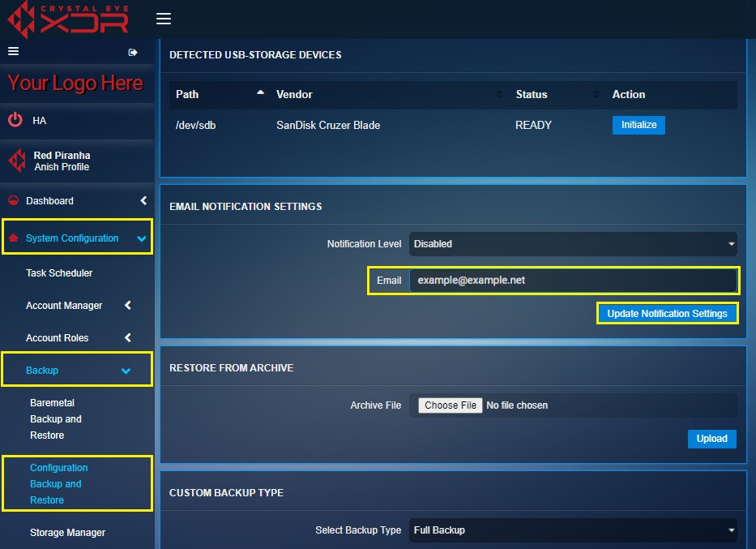756x549 pixels.
Task: Initialize the /dev/sdb USB device
Action: coord(639,125)
